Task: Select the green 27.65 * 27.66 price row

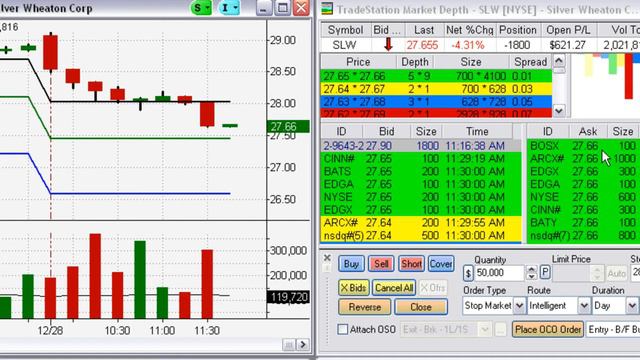Action: (436, 76)
